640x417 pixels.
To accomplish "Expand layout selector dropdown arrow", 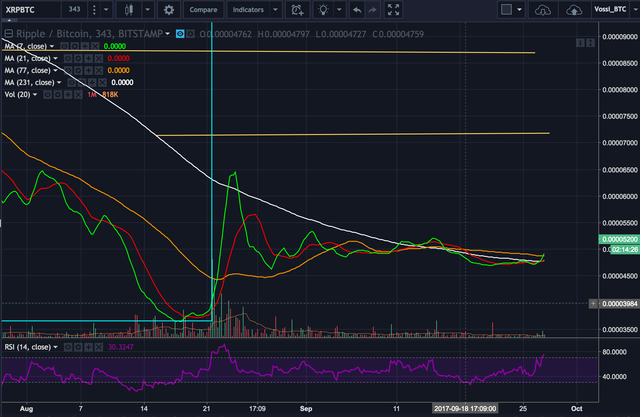I will click(x=519, y=9).
